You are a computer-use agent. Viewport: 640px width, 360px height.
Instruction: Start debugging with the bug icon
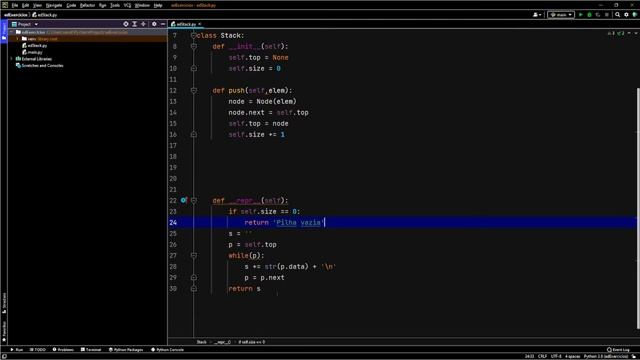tap(589, 15)
